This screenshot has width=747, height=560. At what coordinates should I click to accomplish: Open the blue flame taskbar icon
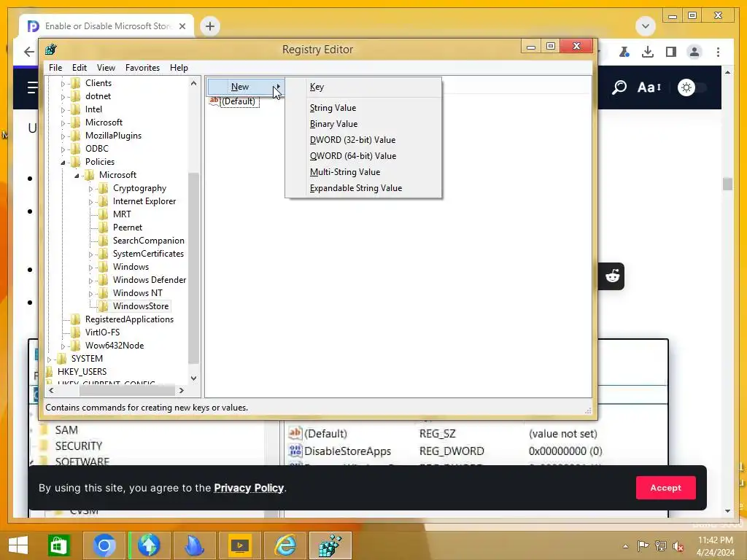[194, 545]
